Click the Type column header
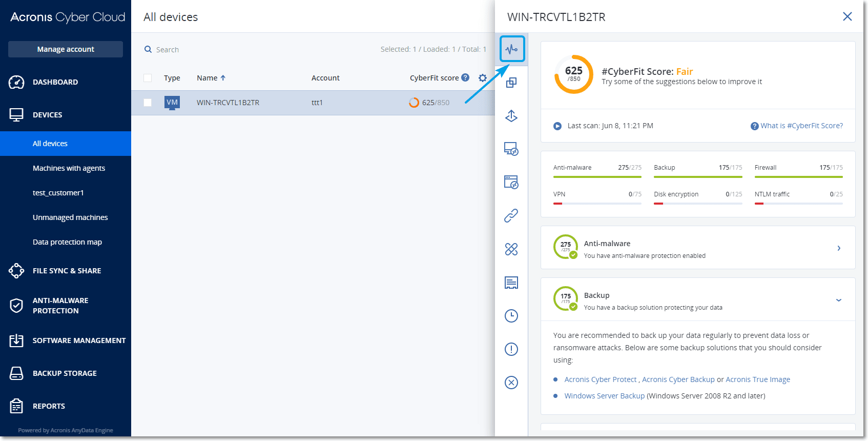Viewport: 868px width, 441px height. [172, 78]
